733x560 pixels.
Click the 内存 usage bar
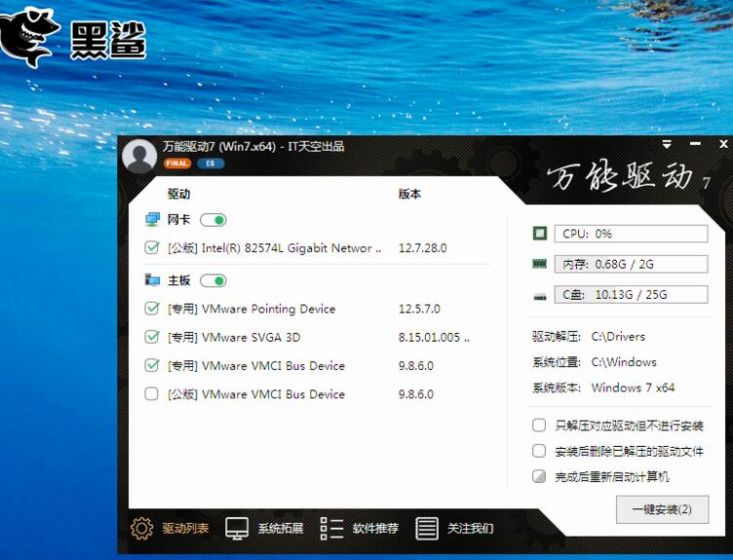pyautogui.click(x=632, y=264)
